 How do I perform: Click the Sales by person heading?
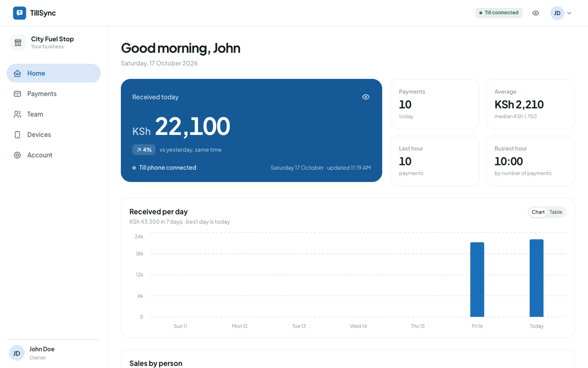156,364
